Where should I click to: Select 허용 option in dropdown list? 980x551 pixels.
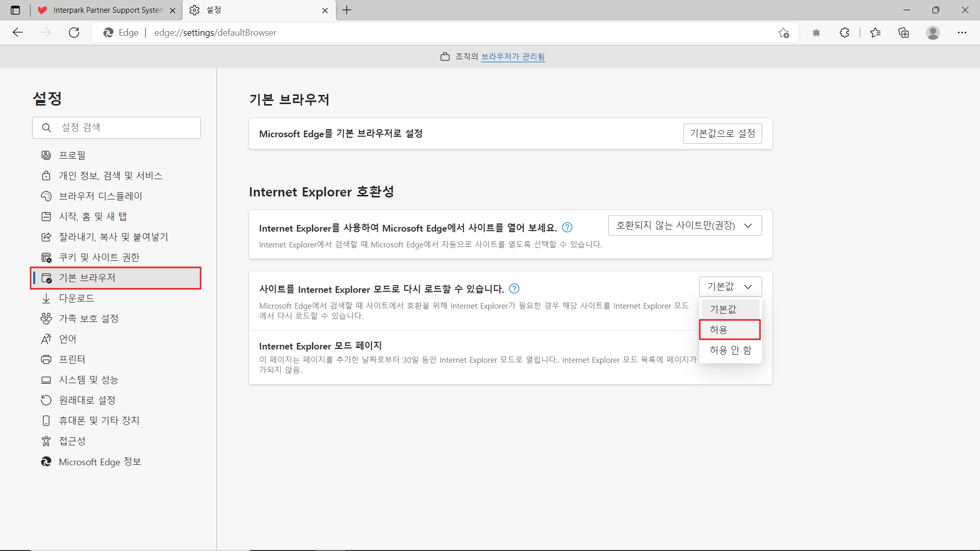pos(729,330)
